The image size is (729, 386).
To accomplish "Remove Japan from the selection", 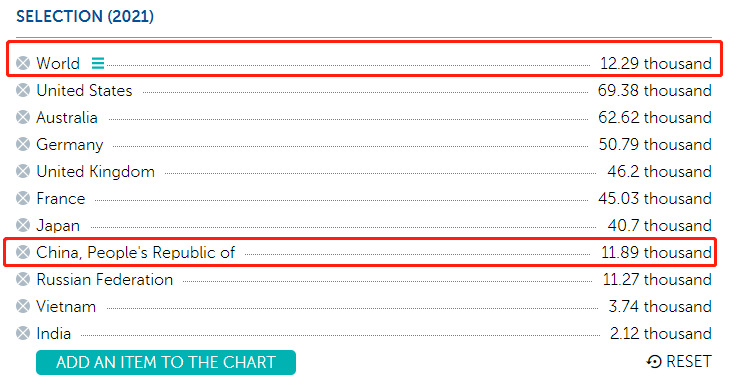I will click(x=23, y=225).
